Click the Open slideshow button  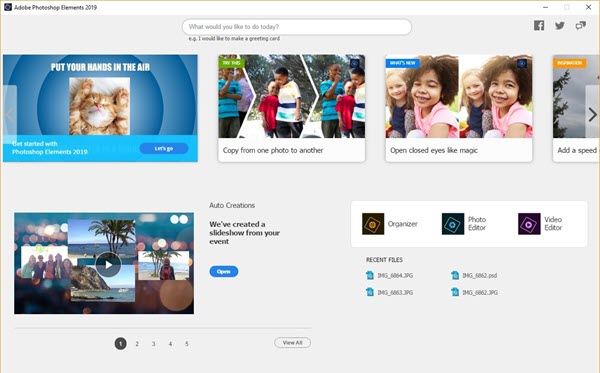click(x=224, y=272)
